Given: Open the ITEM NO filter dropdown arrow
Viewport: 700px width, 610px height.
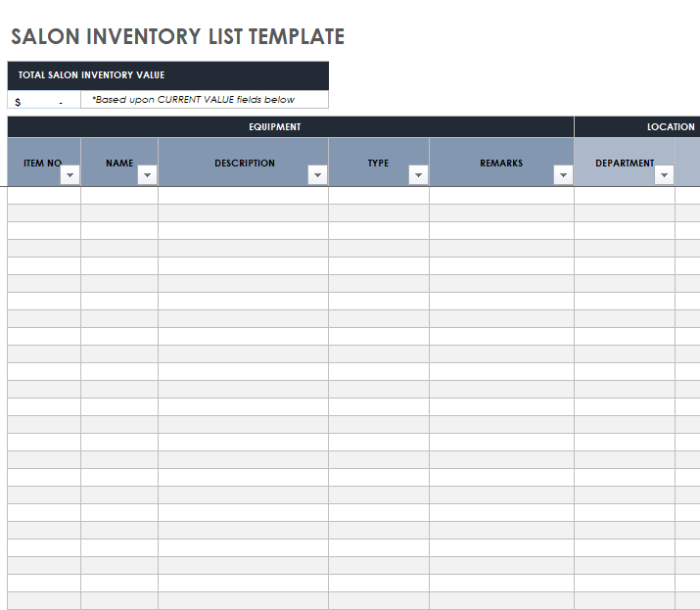Looking at the screenshot, I should (70, 175).
